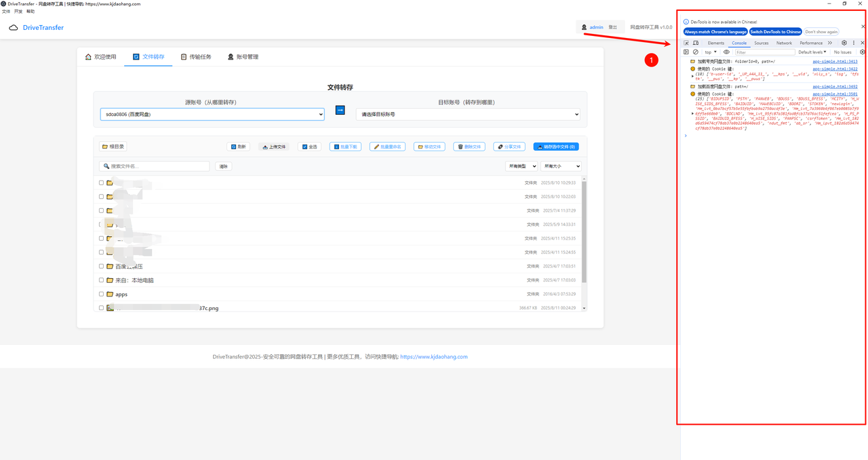This screenshot has width=868, height=460.
Task: Select the checkbox for 来自：本地电脑 folder
Action: (102, 280)
